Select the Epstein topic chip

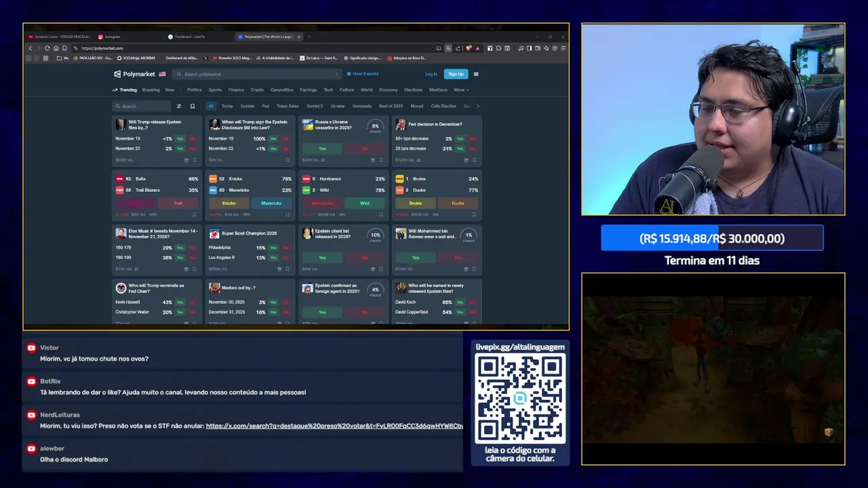[248, 106]
